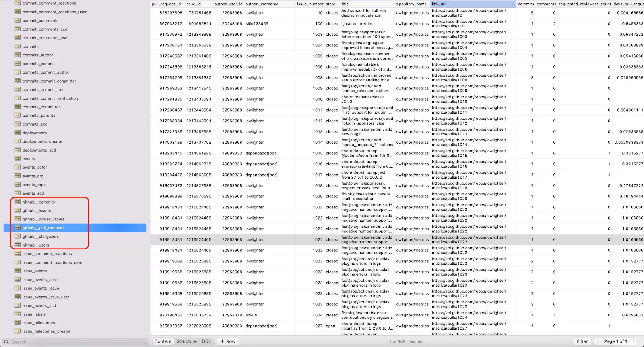Open the Filter button
This screenshot has height=347, width=644.
pyautogui.click(x=582, y=341)
